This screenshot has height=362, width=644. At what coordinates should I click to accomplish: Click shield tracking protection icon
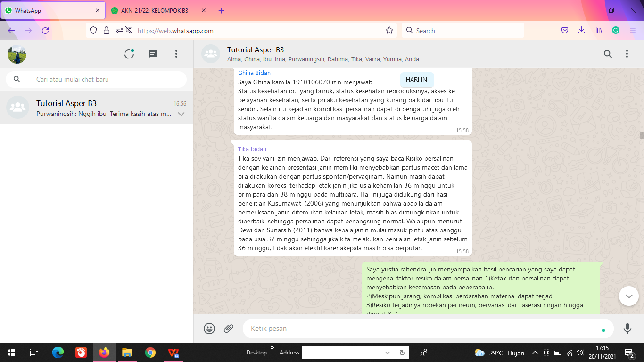tap(93, 31)
